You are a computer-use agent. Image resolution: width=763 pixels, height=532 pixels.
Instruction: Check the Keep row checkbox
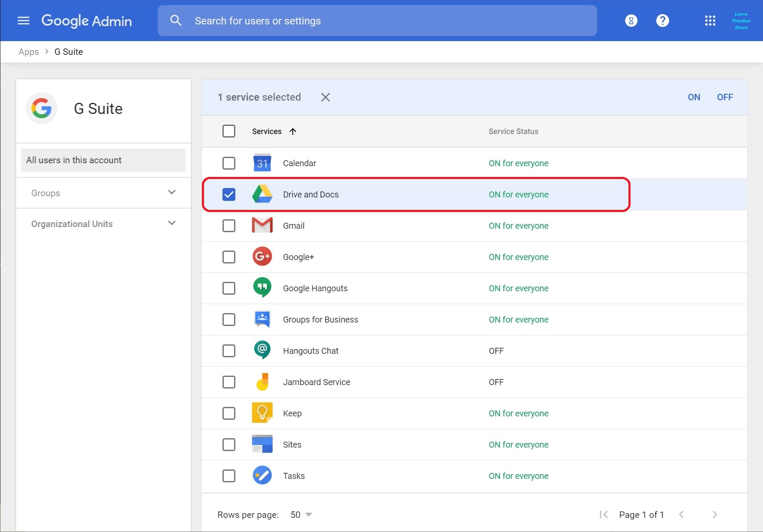[229, 413]
